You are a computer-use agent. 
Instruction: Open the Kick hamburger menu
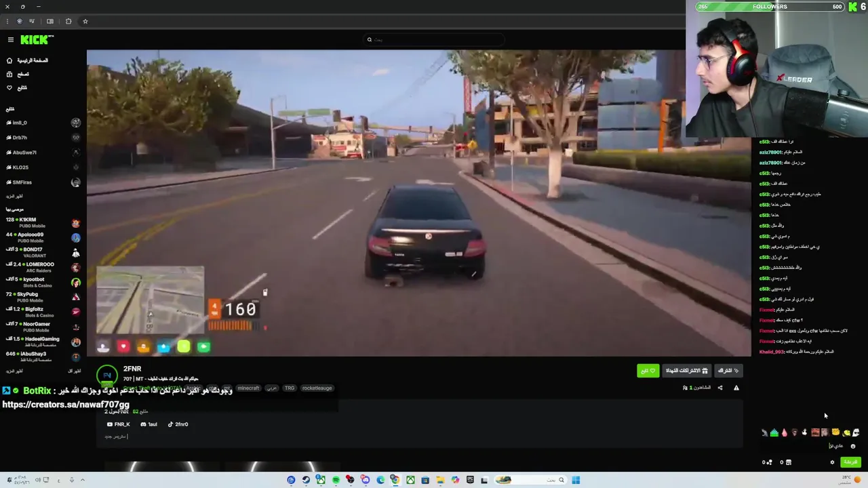tap(10, 40)
